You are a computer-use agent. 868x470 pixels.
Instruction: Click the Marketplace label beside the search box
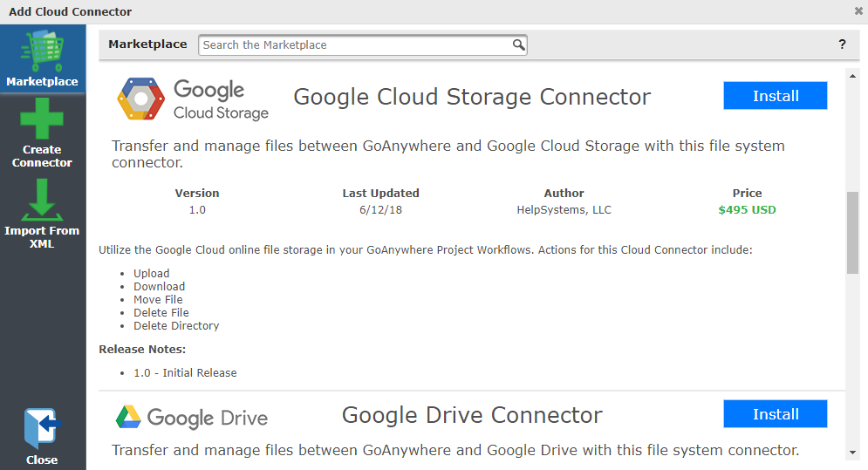(x=147, y=44)
